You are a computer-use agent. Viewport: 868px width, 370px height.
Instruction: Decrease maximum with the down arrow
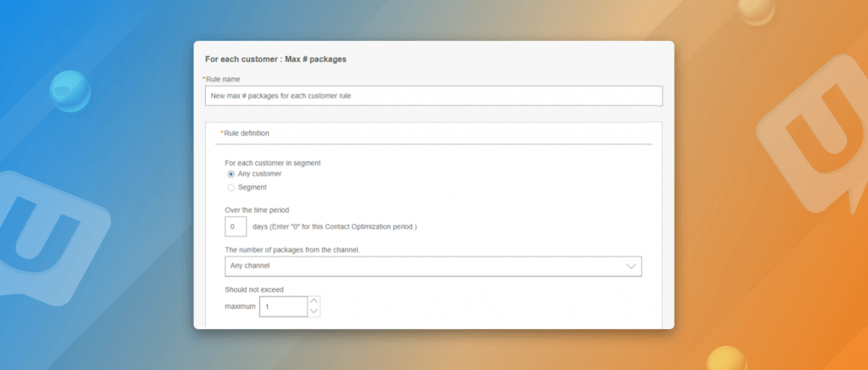tap(314, 312)
